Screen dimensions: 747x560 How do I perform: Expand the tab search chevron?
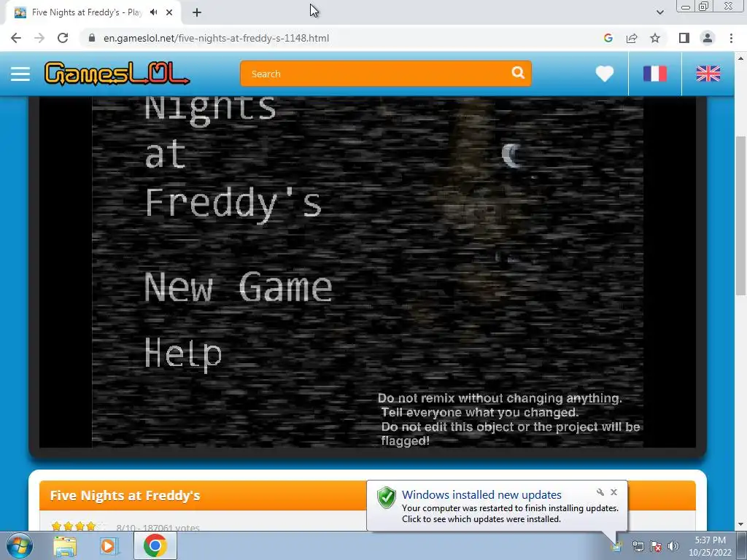click(659, 12)
